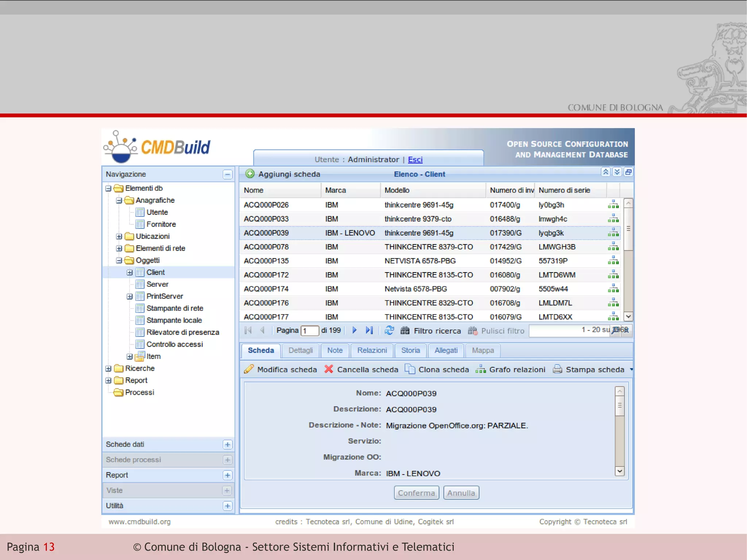This screenshot has width=747, height=560.
Task: Expand Elementi di rete tree node
Action: pos(119,248)
